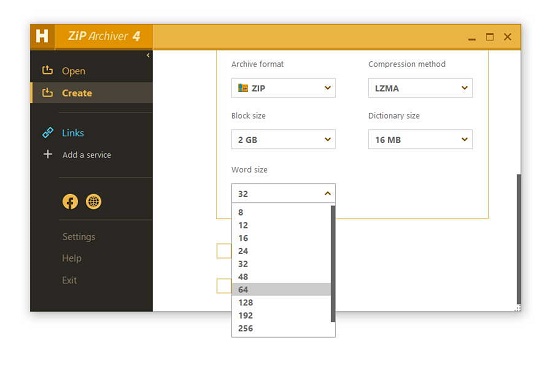Collapse the Word size dropdown showing 32
This screenshot has width=550, height=370.
point(283,193)
